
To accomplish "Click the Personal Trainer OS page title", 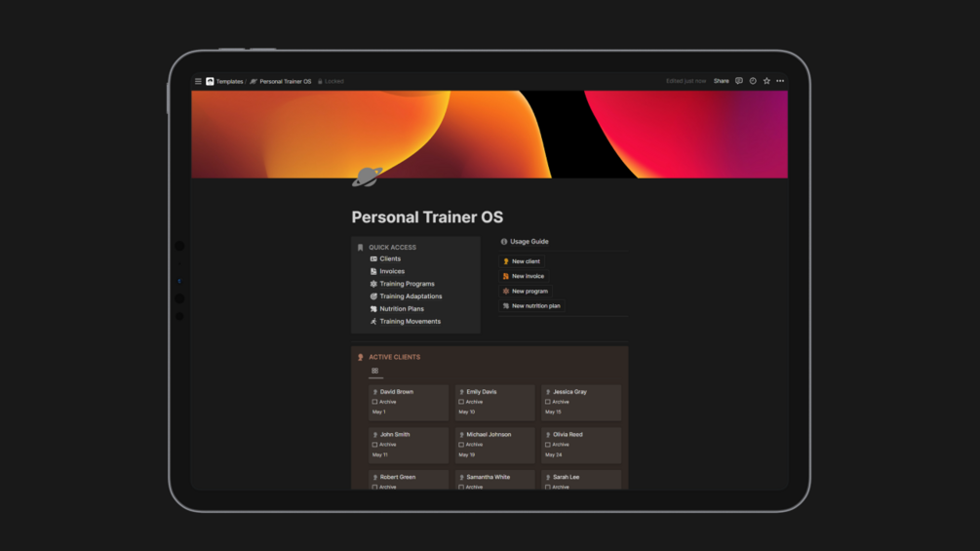I will click(427, 216).
